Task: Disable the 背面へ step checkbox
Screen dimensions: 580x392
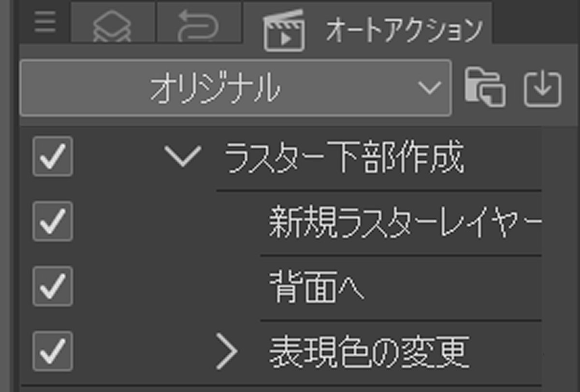Action: [x=53, y=286]
